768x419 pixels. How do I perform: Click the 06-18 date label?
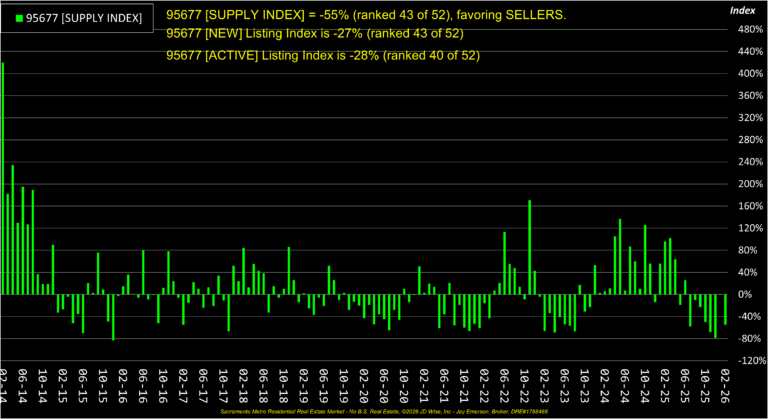[264, 386]
